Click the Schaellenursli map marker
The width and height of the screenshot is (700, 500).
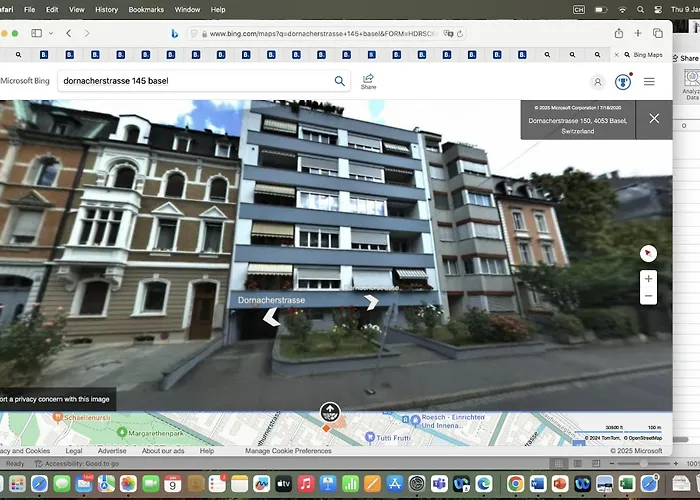pos(57,417)
